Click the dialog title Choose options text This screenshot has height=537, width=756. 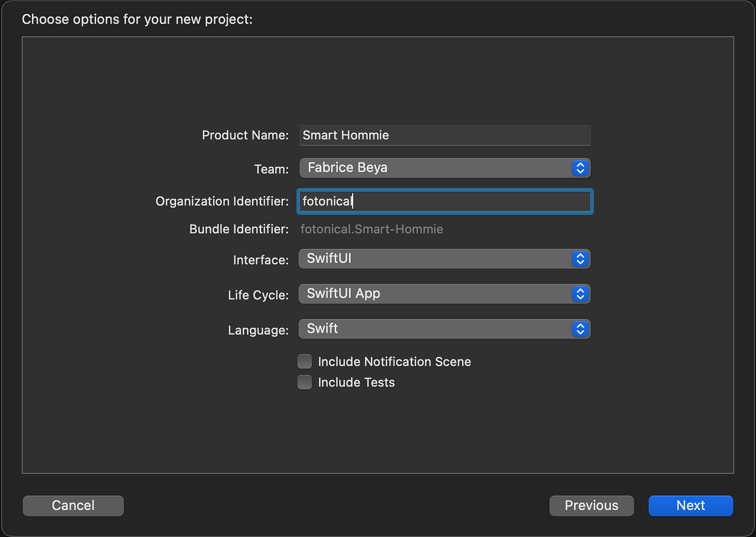[137, 19]
